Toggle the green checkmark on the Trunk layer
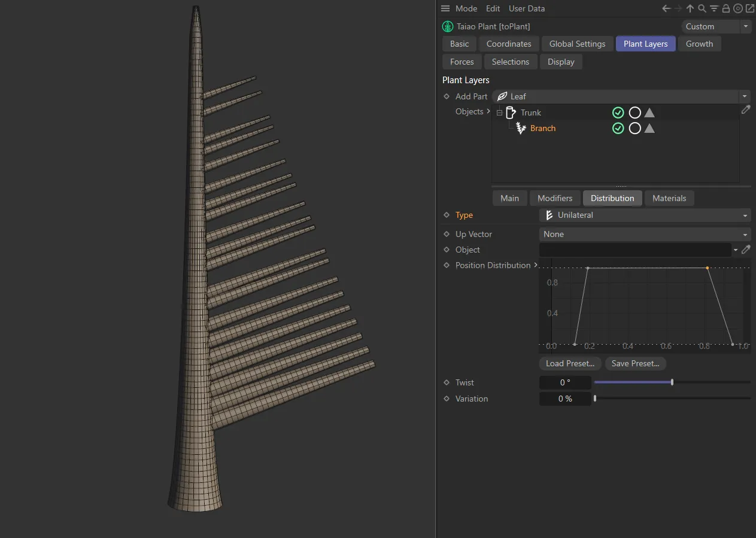This screenshot has height=538, width=756. click(618, 113)
